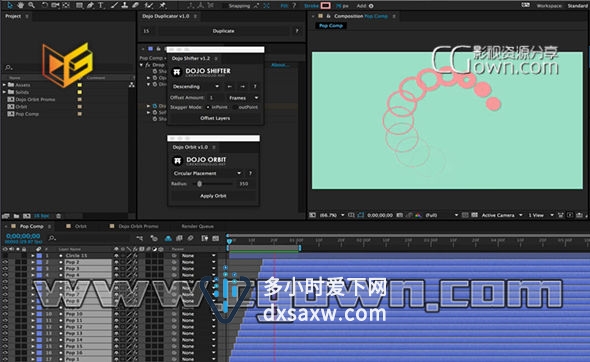Open the Circular Placement dropdown
This screenshot has width=590, height=362.
(207, 173)
